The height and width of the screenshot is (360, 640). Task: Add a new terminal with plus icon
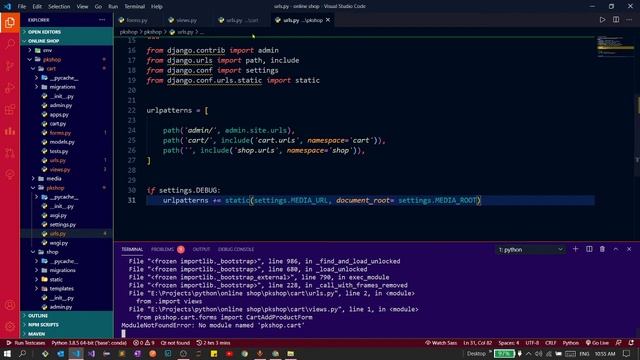[576, 249]
